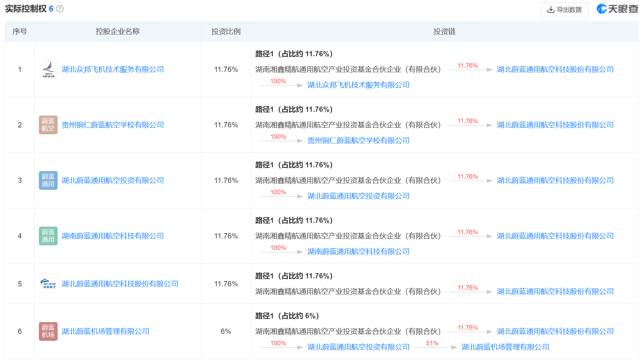Open 湖北蔚蓝机场管理有限公司 in the company name column
Screen dimensions: 644x363
click(105, 331)
